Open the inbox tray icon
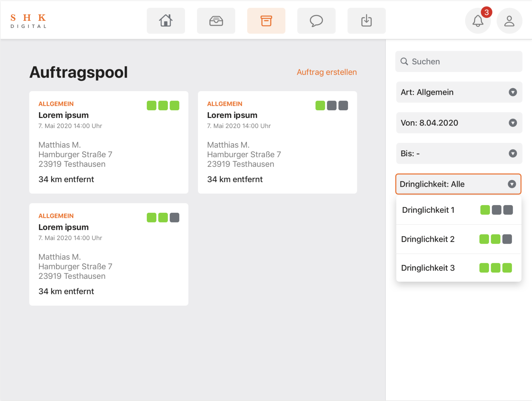532x401 pixels. coord(216,21)
